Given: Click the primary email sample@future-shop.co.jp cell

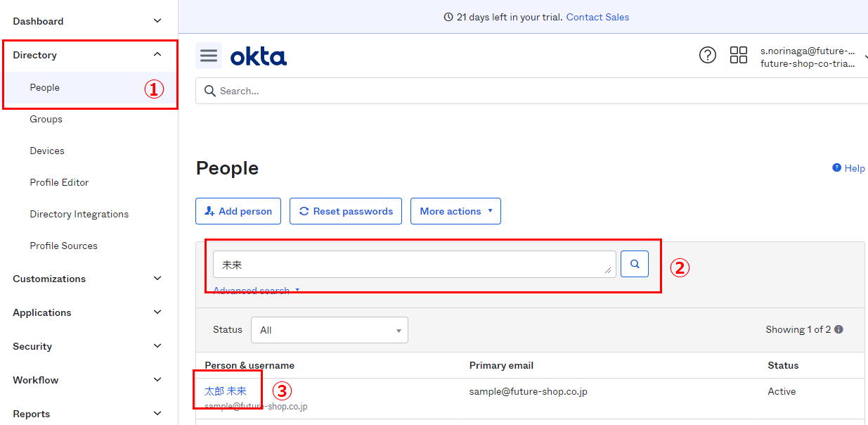Looking at the screenshot, I should point(529,391).
